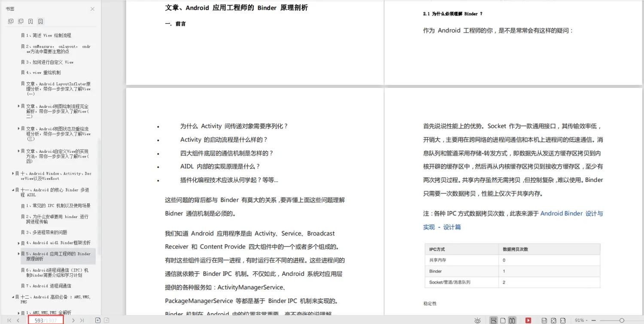Click the page number field showing 593
The width and height of the screenshot is (644, 324).
pyautogui.click(x=46, y=320)
